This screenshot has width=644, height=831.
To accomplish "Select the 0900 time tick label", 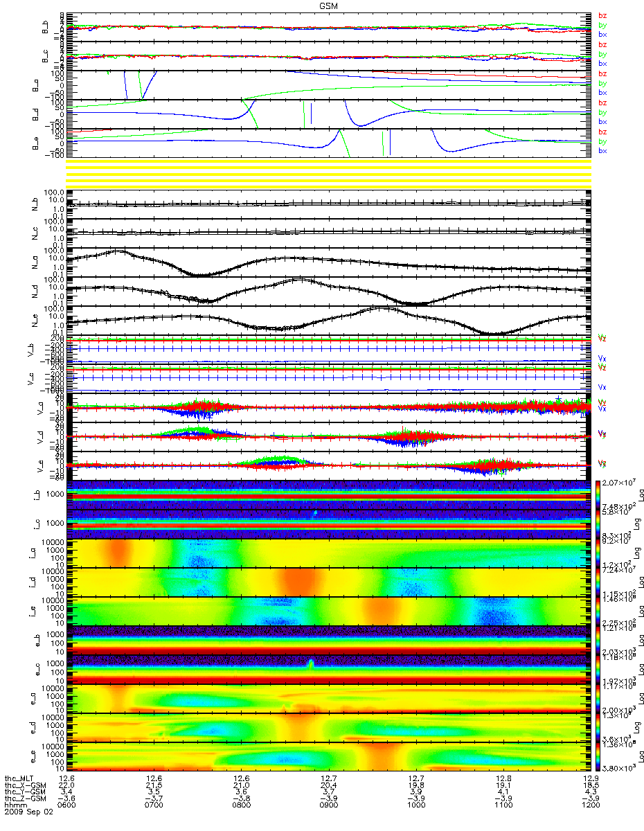I will pos(328,805).
